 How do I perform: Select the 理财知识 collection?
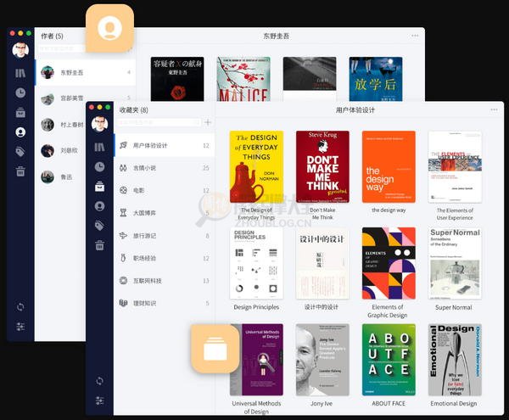point(165,303)
